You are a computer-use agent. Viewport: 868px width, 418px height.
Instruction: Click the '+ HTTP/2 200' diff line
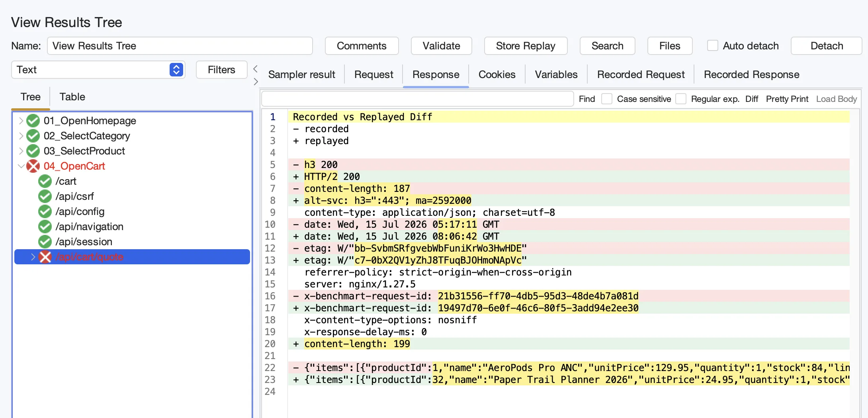569,176
